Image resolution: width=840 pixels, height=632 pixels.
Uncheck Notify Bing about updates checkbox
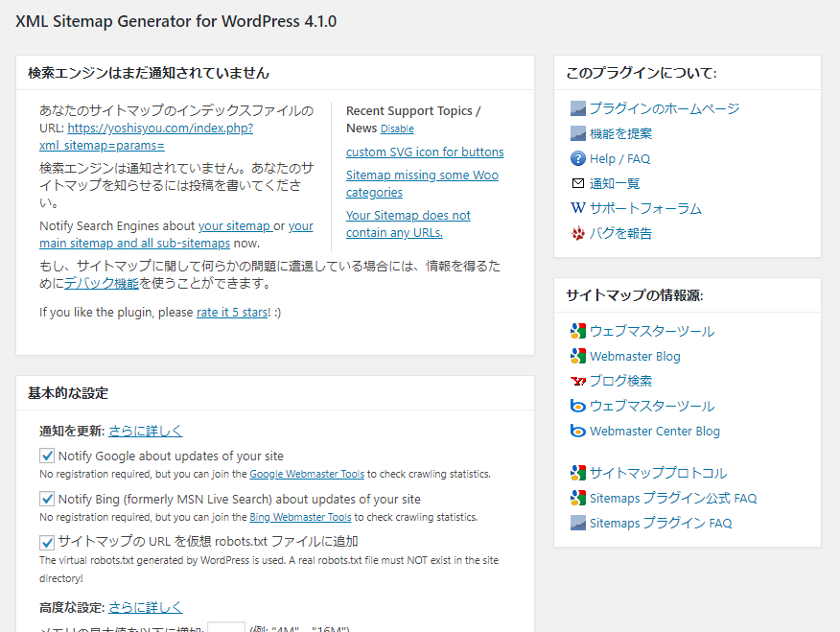47,499
